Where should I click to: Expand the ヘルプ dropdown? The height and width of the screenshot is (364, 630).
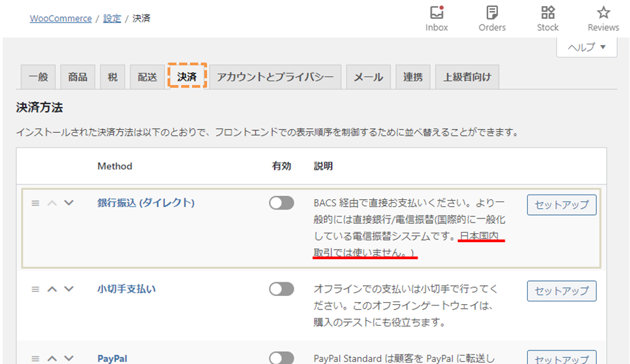pyautogui.click(x=586, y=48)
